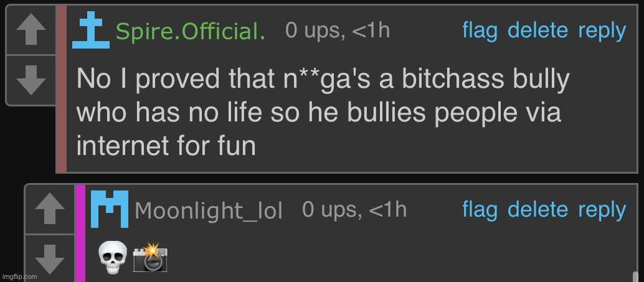Reply to the Spire.Official comment
The image size is (644, 282).
tap(602, 31)
